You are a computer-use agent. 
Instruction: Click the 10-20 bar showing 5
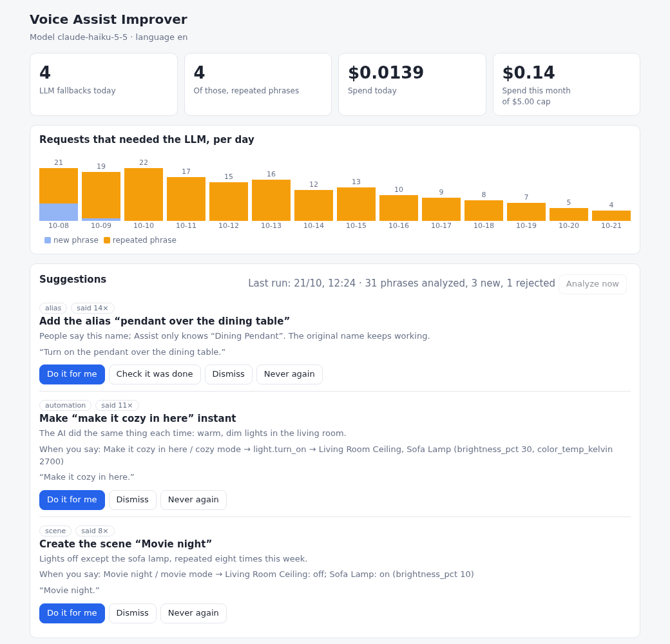[569, 214]
